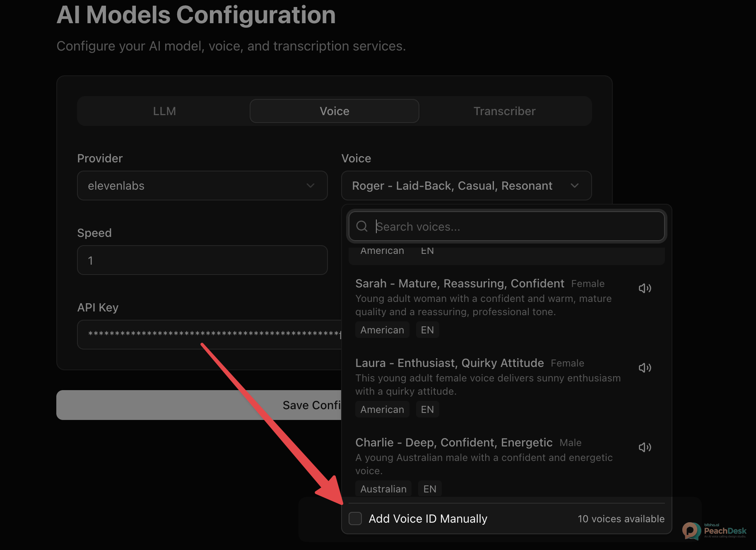This screenshot has width=756, height=550.
Task: Focus the Search voices field
Action: tap(507, 226)
